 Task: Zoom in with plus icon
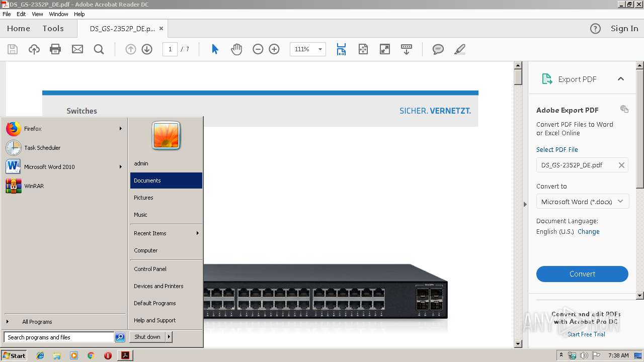pyautogui.click(x=274, y=49)
